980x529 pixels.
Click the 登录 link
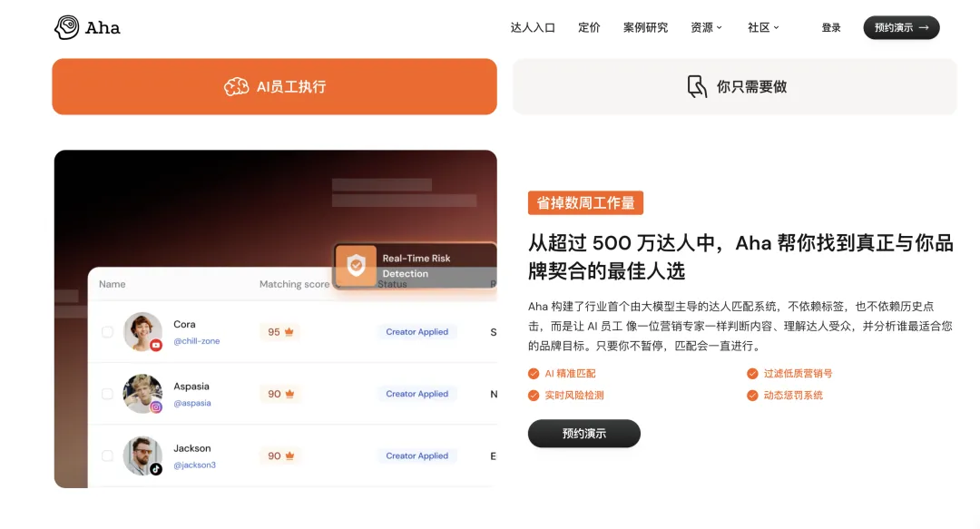(x=831, y=27)
